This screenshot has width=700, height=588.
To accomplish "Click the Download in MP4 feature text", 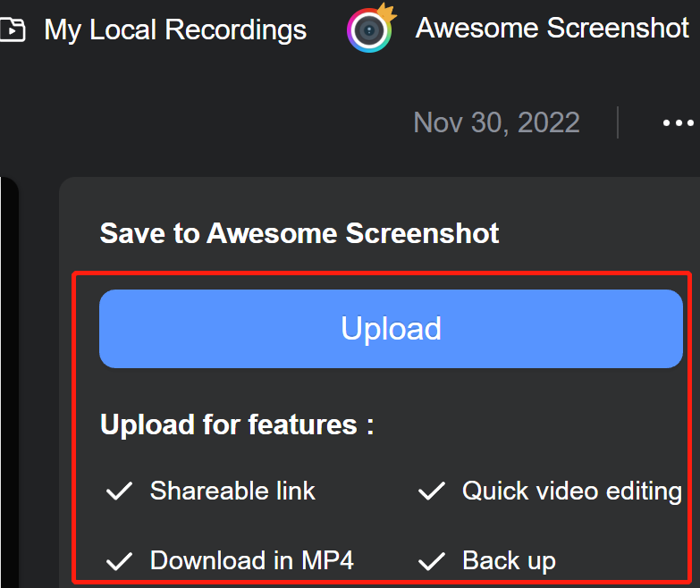I will [x=252, y=560].
